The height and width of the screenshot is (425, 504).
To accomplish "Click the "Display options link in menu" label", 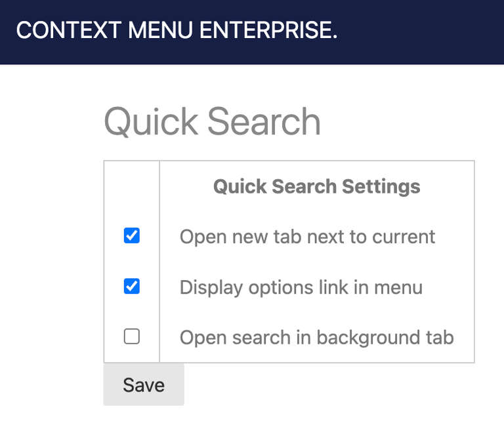I will [301, 287].
